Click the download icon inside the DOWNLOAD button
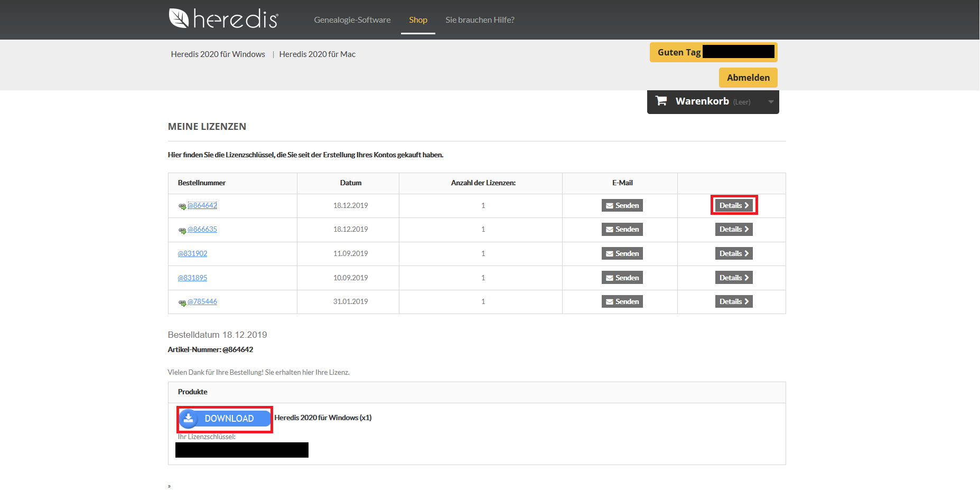Screen dimensions: 980x493 [x=189, y=418]
